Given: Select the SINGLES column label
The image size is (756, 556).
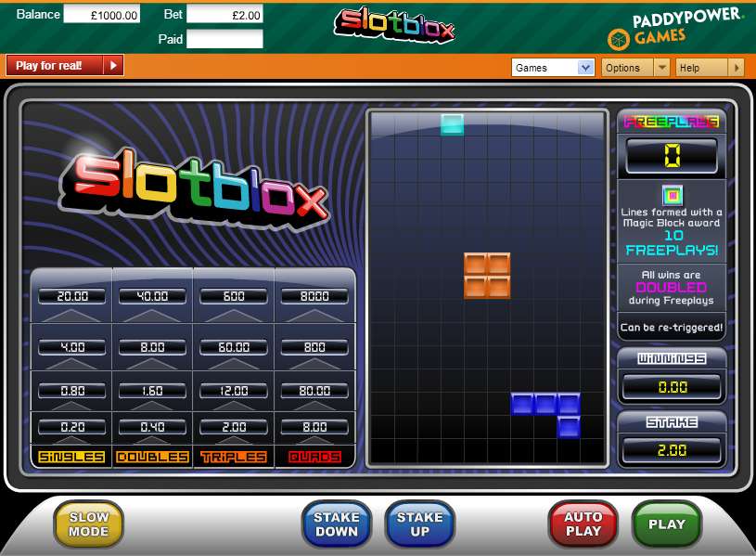Looking at the screenshot, I should click(71, 457).
